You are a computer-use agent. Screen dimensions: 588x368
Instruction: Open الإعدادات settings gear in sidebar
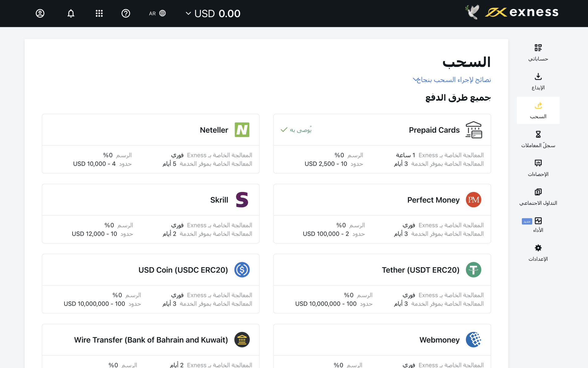tap(538, 253)
